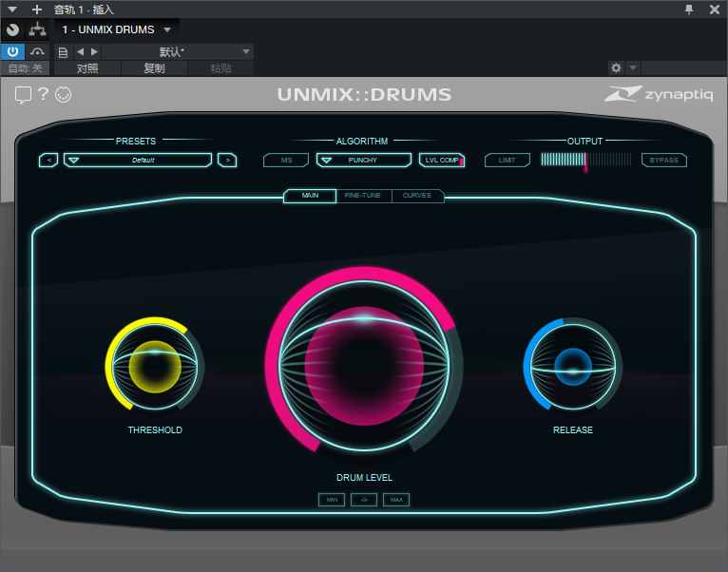Open the preset file document icon
728x572 pixels.
tap(63, 52)
